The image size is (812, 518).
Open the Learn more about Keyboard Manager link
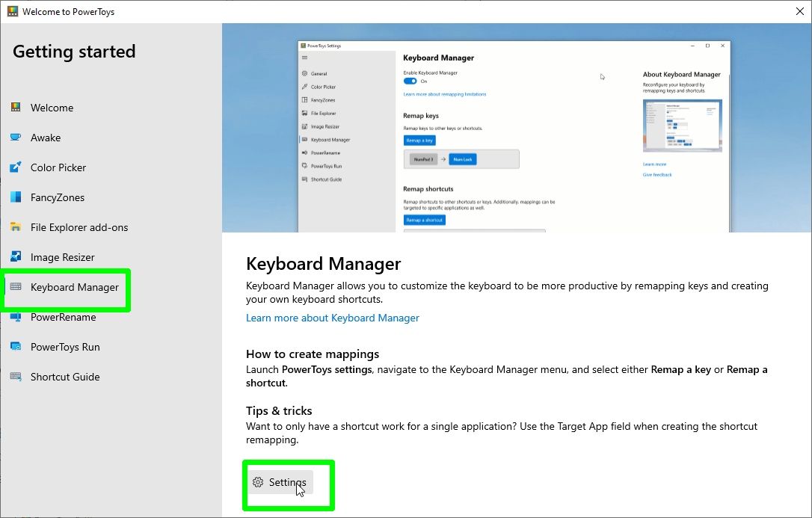click(333, 318)
